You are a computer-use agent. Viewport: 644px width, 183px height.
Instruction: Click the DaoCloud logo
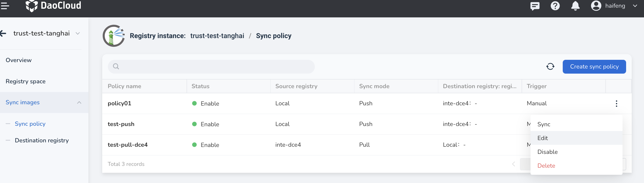coord(53,6)
